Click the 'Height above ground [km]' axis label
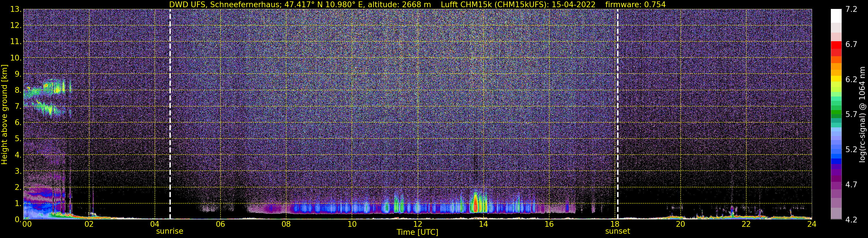Viewport: 868px width, 238px height. click(4, 115)
